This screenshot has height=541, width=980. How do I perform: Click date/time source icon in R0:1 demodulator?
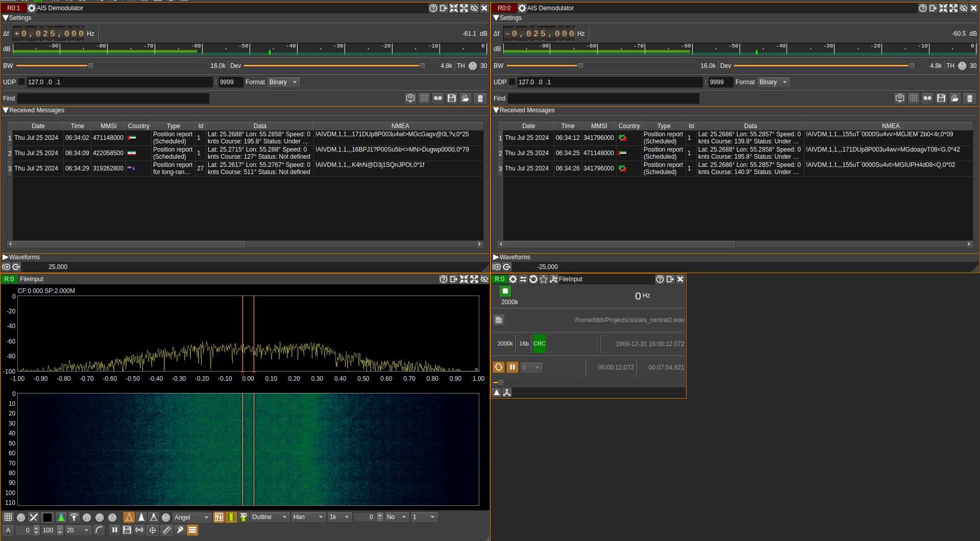pyautogui.click(x=410, y=98)
